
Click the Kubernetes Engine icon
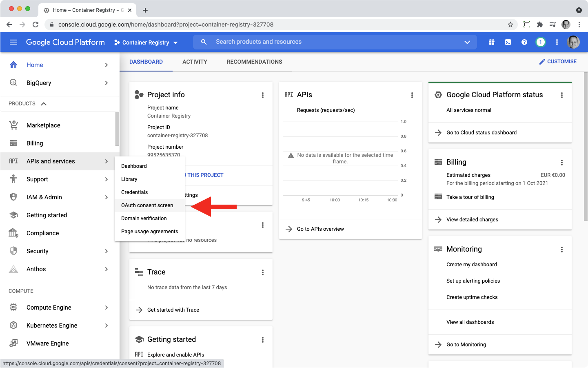coord(13,325)
